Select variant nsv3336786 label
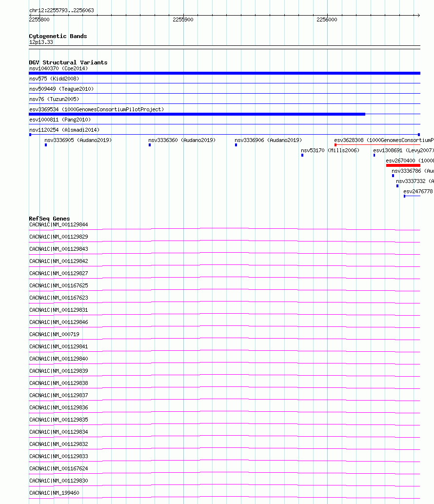Viewport: 434px width, 504px height. click(413, 171)
